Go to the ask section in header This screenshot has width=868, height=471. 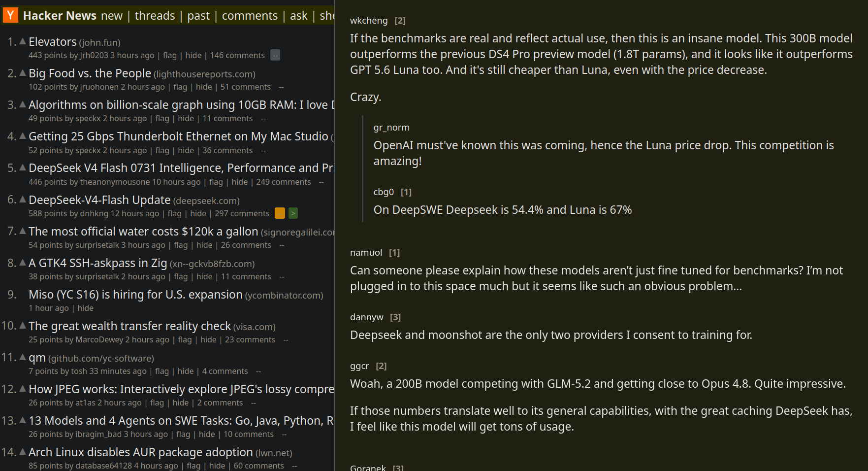click(x=299, y=16)
